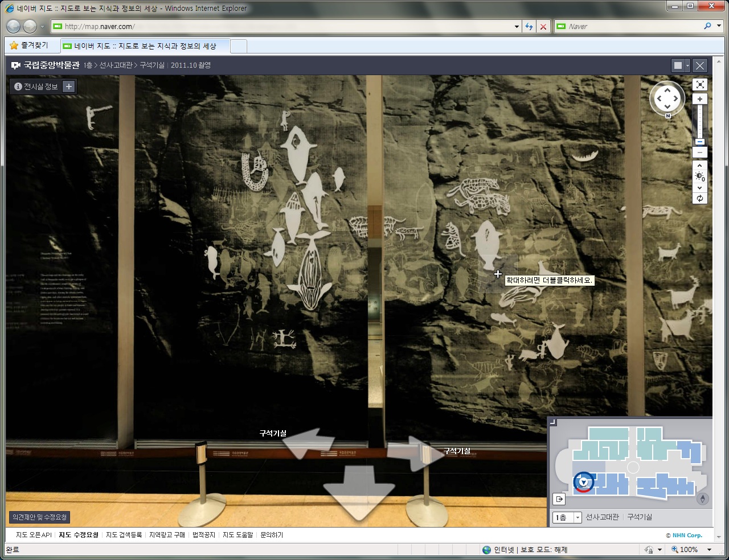The image size is (729, 560).
Task: Decrease brightness with the down chevron
Action: (x=700, y=187)
